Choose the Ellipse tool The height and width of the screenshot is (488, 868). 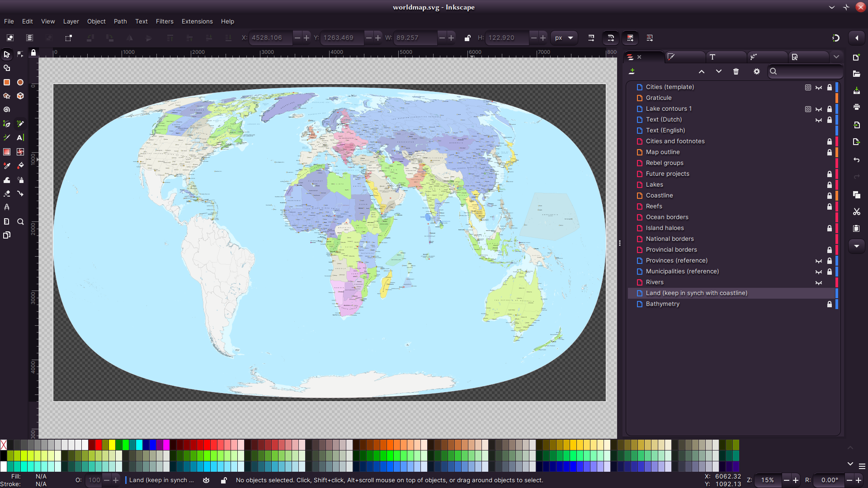click(20, 82)
